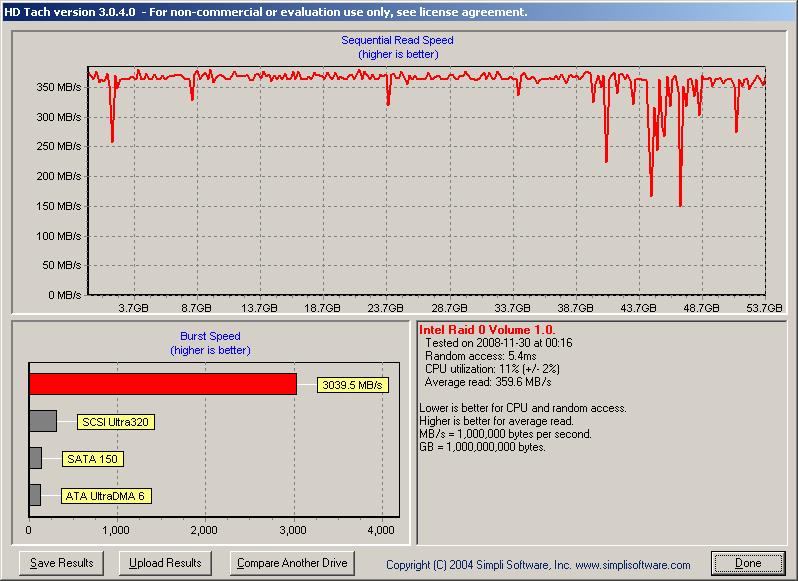
Task: Click the Burst Speed chart title
Action: (210, 336)
